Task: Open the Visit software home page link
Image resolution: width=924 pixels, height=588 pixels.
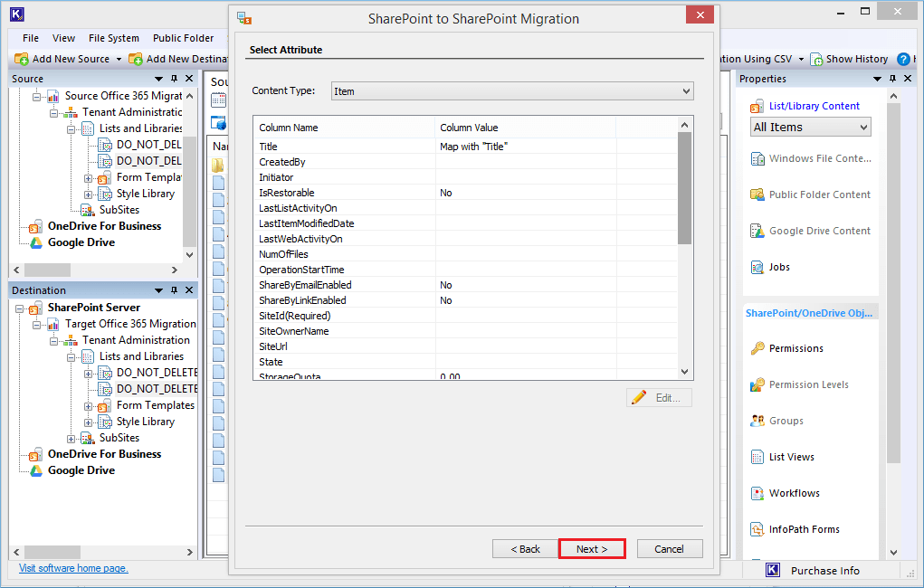Action: pyautogui.click(x=73, y=569)
